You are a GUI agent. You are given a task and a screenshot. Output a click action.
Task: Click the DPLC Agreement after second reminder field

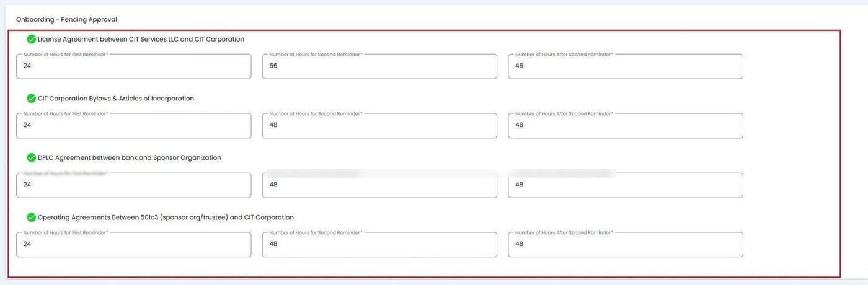[625, 185]
